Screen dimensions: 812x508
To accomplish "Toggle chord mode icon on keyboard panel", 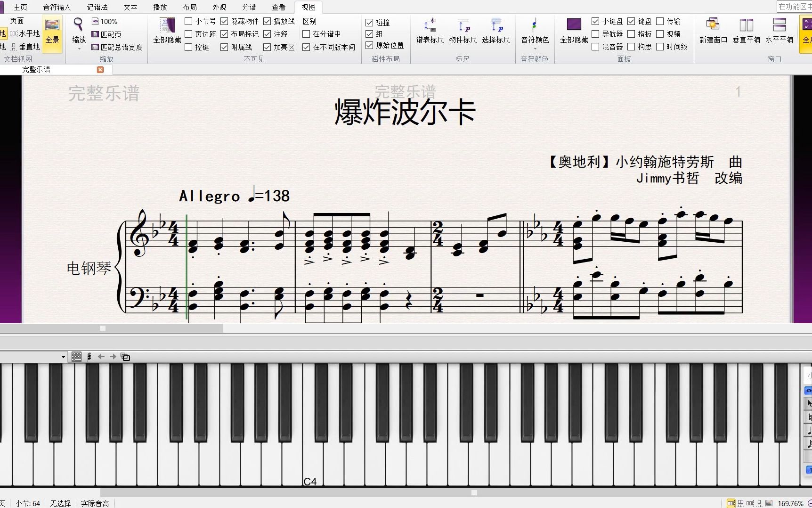I will 89,357.
